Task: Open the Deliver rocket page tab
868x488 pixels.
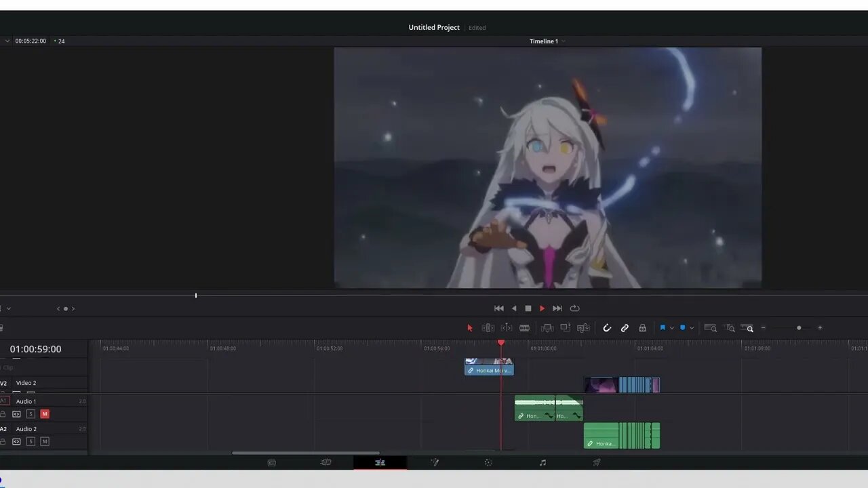Action: tap(597, 463)
